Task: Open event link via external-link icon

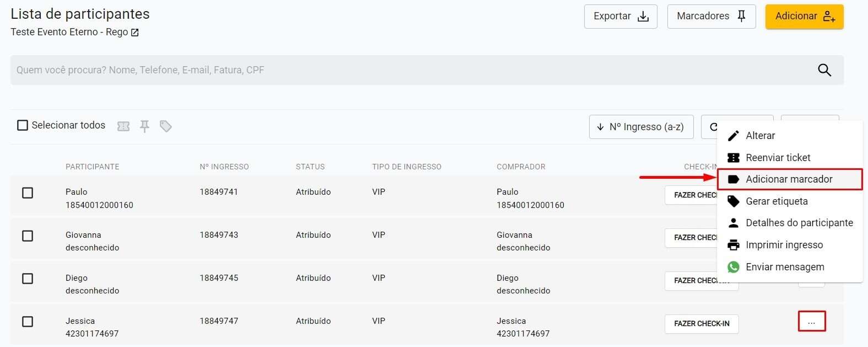Action: pyautogui.click(x=135, y=33)
